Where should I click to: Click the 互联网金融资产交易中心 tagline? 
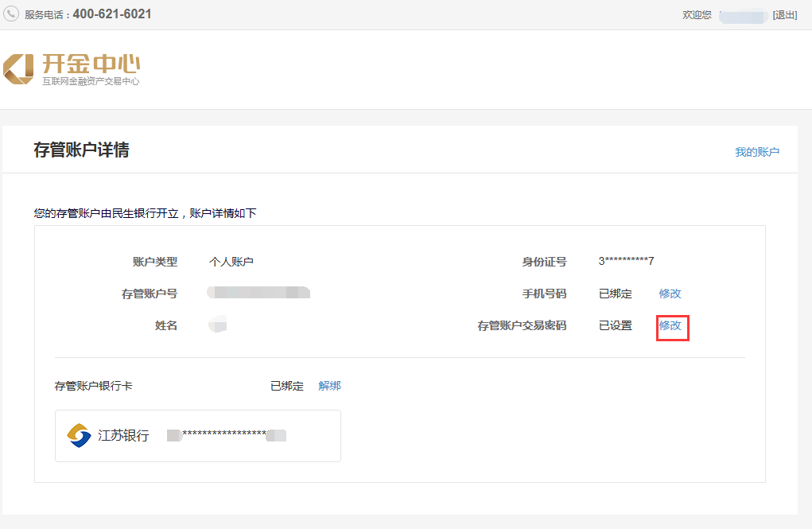[x=91, y=81]
